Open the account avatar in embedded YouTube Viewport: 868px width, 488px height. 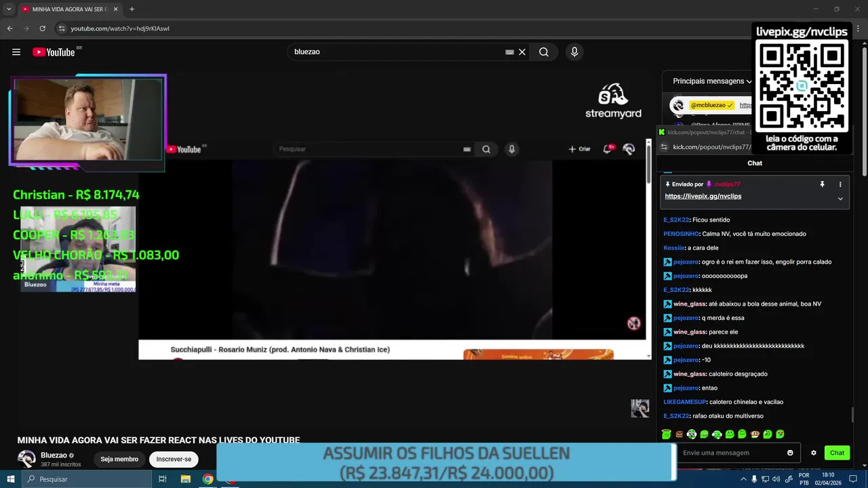(x=629, y=149)
